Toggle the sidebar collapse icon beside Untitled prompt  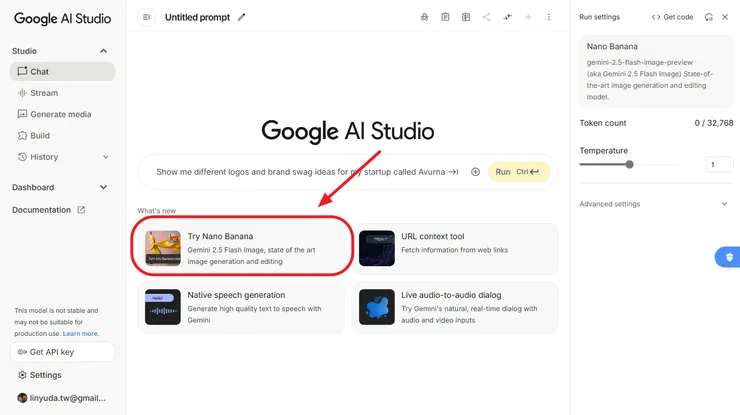click(147, 17)
